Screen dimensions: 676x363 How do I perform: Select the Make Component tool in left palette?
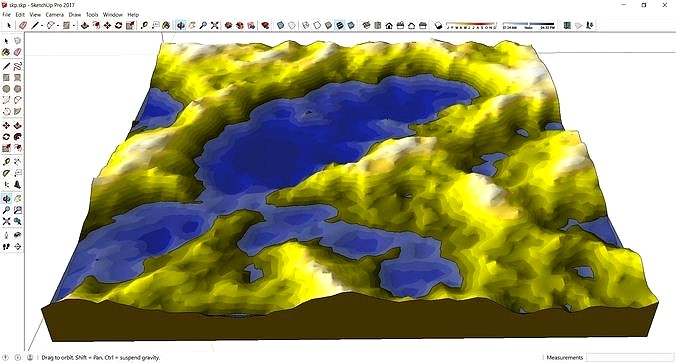[17, 41]
